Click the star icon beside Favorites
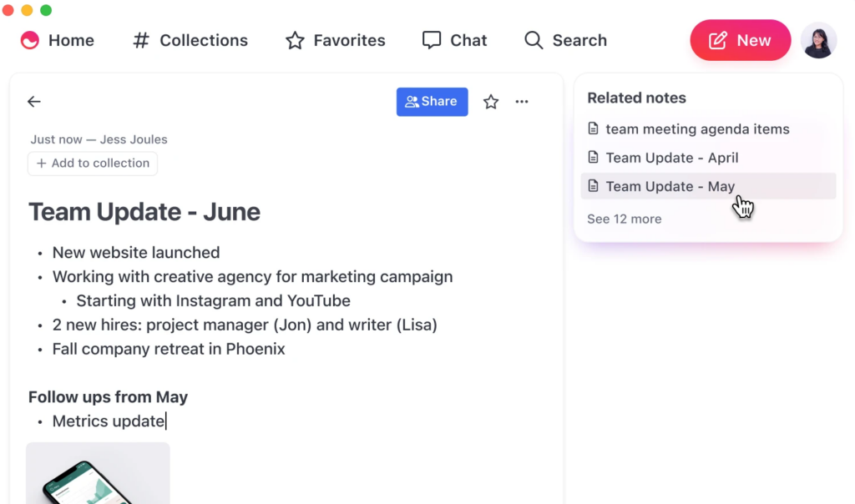 [x=295, y=40]
